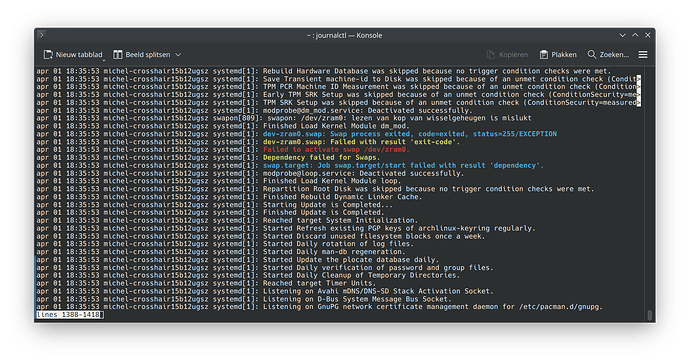Image resolution: width=690 pixels, height=363 pixels.
Task: Click 'Started Daily man-db regeneration.' line
Action: click(334, 252)
